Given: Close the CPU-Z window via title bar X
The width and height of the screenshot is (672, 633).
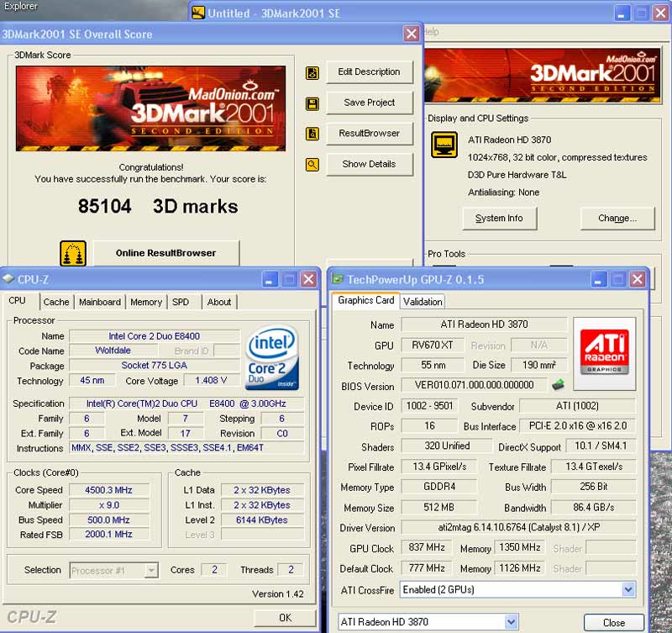Looking at the screenshot, I should (308, 280).
